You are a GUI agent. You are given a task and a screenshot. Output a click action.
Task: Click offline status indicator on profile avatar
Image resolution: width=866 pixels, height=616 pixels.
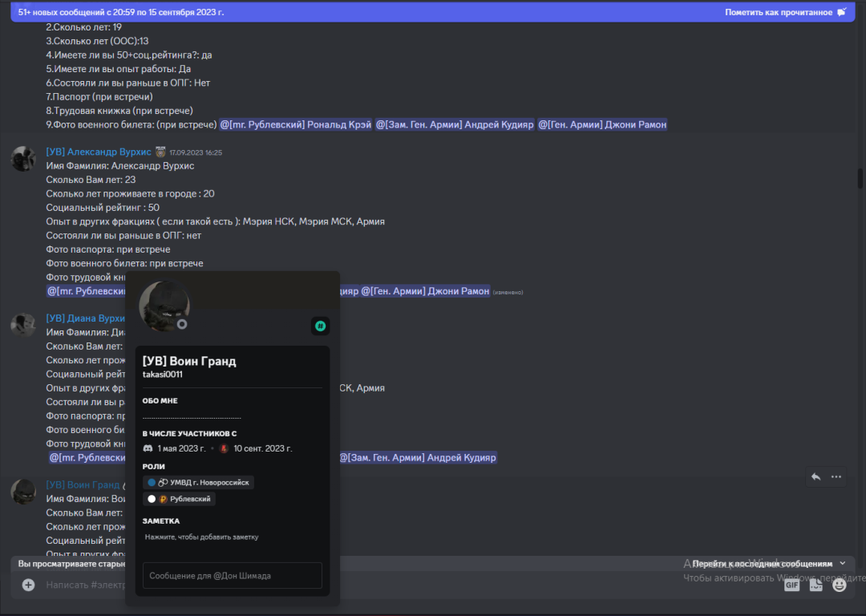click(x=182, y=324)
